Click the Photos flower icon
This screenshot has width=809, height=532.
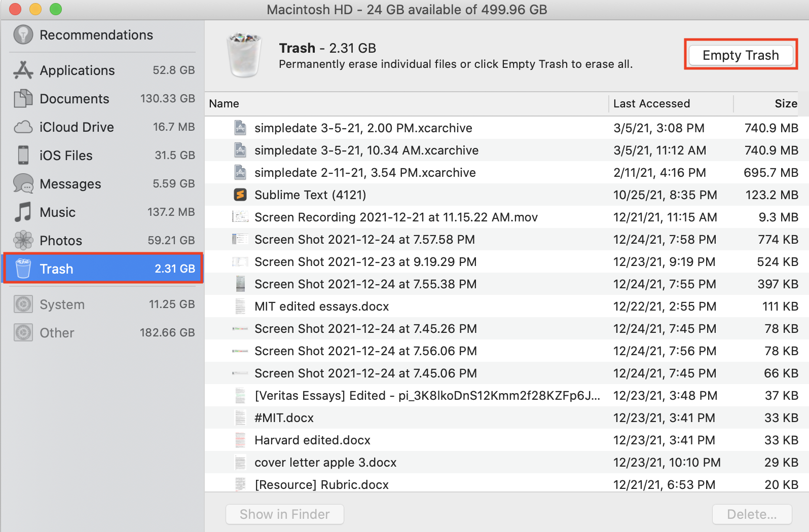[x=23, y=240]
